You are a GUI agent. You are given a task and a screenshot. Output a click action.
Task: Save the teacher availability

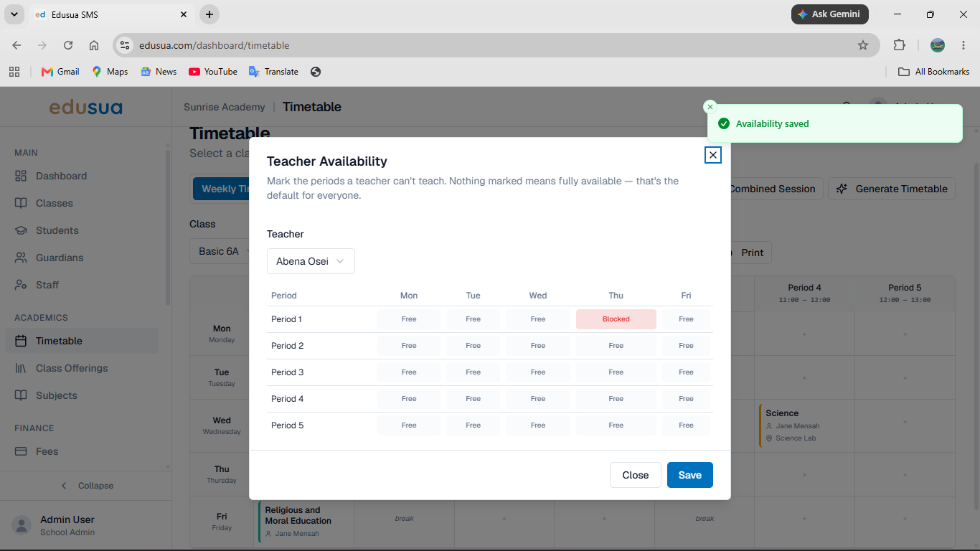pyautogui.click(x=690, y=475)
